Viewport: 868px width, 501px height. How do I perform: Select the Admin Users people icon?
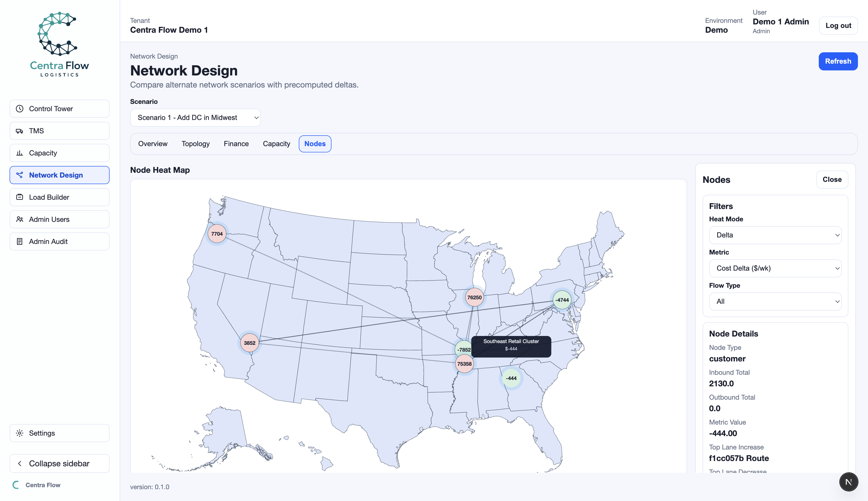20,219
